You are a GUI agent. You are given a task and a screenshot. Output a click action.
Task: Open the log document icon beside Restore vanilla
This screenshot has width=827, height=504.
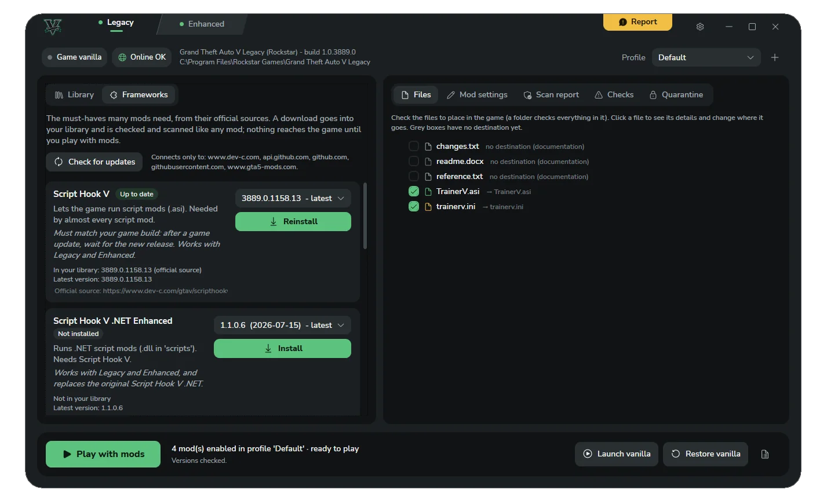765,454
